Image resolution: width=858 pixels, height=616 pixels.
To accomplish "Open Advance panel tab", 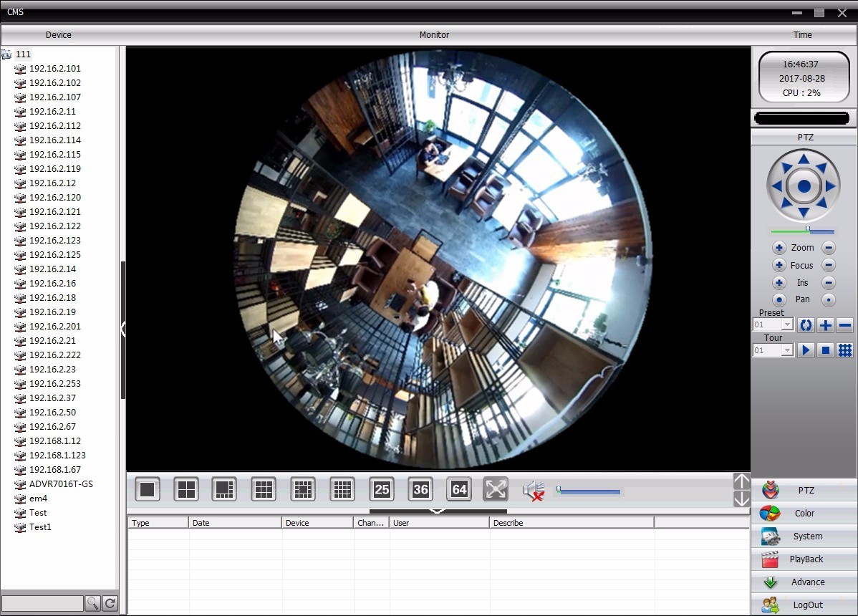I will pyautogui.click(x=804, y=582).
